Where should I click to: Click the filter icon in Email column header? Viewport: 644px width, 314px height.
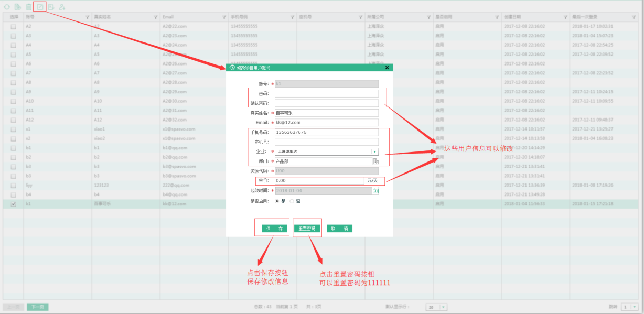(224, 17)
